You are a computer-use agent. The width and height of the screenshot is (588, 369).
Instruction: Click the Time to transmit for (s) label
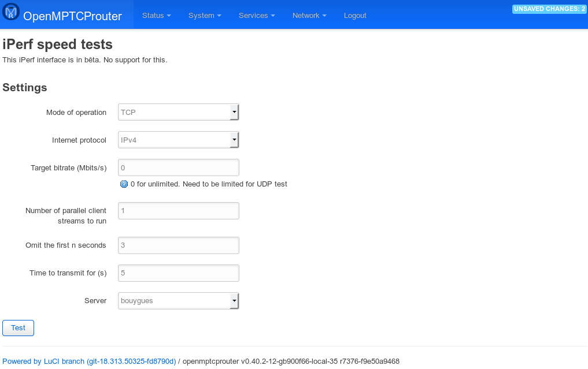[68, 273]
